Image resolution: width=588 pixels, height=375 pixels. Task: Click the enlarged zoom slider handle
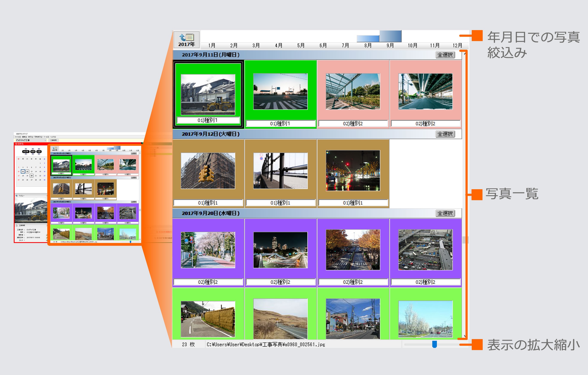(434, 344)
